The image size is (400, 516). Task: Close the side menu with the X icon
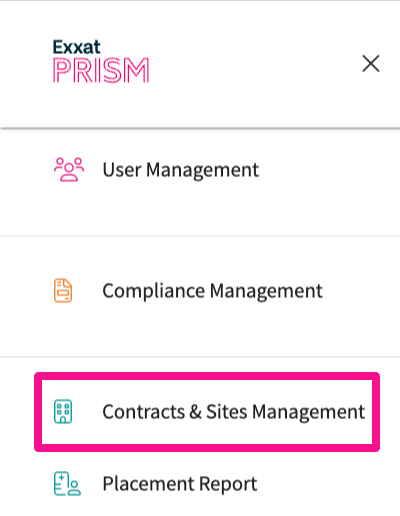[x=371, y=63]
